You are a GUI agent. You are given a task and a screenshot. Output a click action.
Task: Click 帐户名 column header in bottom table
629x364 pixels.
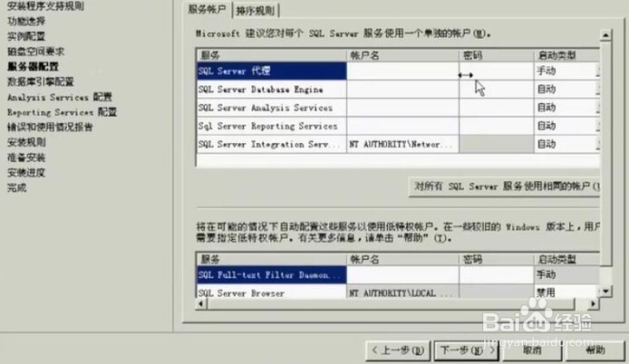tap(402, 259)
